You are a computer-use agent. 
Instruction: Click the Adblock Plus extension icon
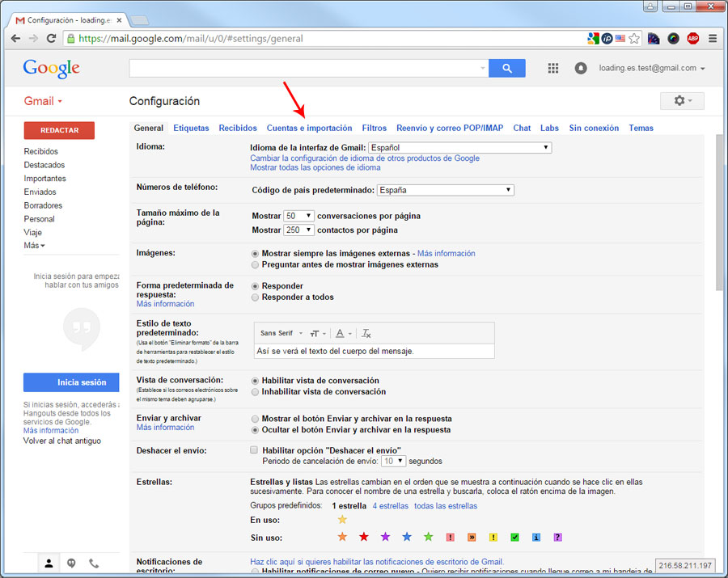click(693, 39)
